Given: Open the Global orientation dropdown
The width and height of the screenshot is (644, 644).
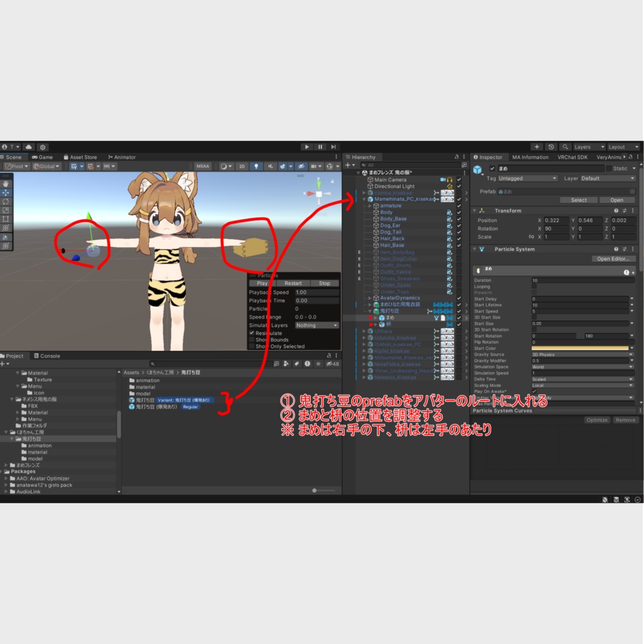Looking at the screenshot, I should [46, 166].
